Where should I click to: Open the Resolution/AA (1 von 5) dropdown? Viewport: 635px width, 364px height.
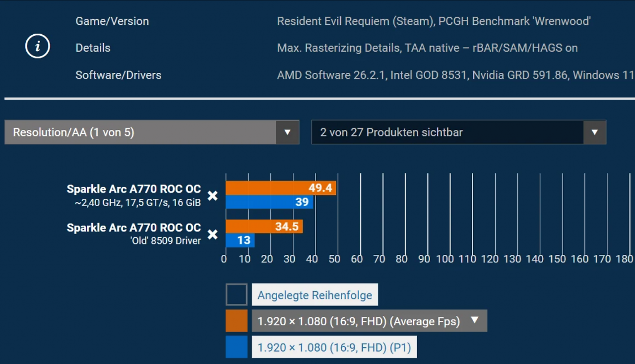click(152, 132)
